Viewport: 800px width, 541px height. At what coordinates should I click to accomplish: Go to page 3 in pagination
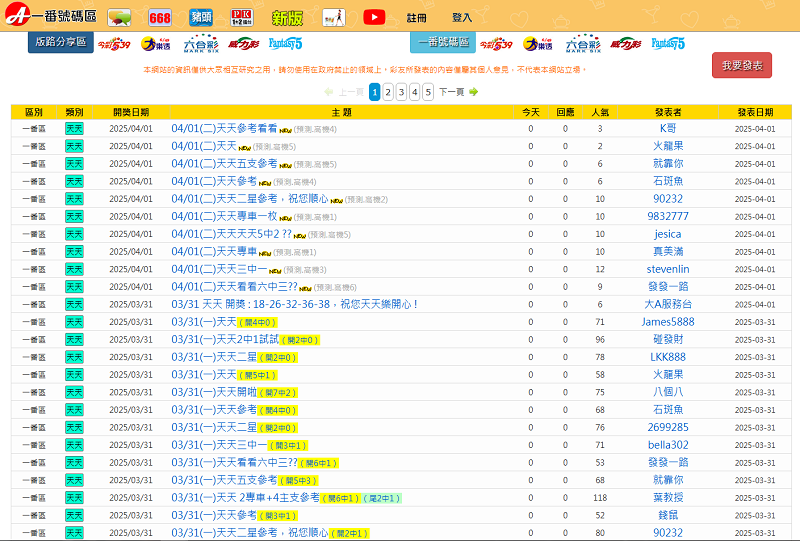[x=401, y=92]
